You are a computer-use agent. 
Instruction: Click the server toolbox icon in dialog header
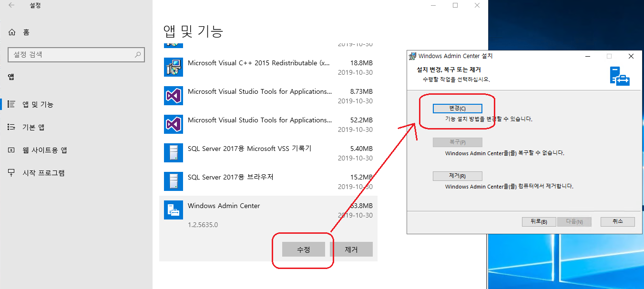point(620,76)
